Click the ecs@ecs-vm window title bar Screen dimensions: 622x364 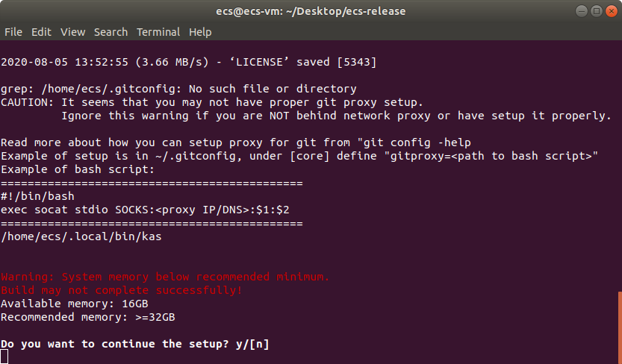(x=311, y=11)
